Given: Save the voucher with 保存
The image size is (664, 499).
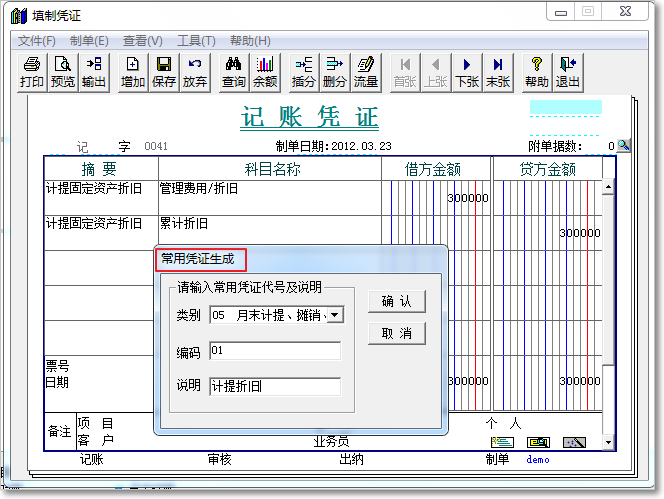Looking at the screenshot, I should click(164, 72).
